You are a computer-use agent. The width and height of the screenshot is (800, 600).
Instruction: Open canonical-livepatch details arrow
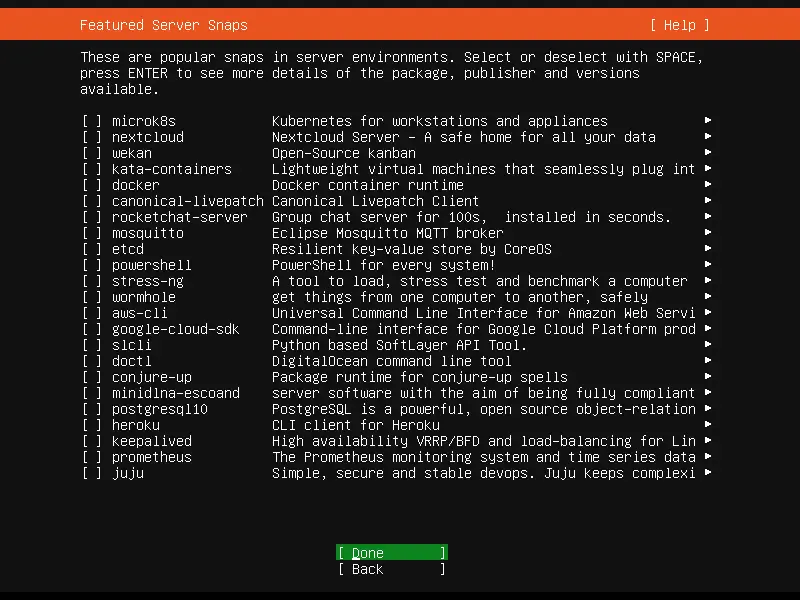[708, 200]
